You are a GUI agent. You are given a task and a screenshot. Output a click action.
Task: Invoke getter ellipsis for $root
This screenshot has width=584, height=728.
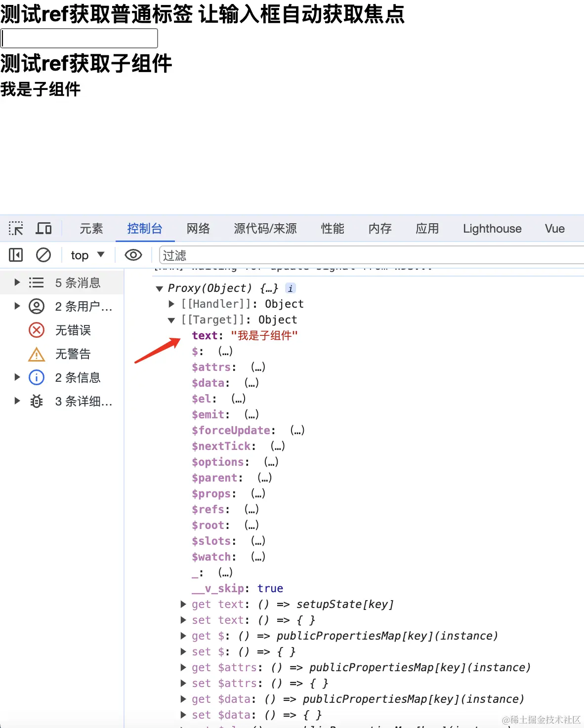(251, 525)
